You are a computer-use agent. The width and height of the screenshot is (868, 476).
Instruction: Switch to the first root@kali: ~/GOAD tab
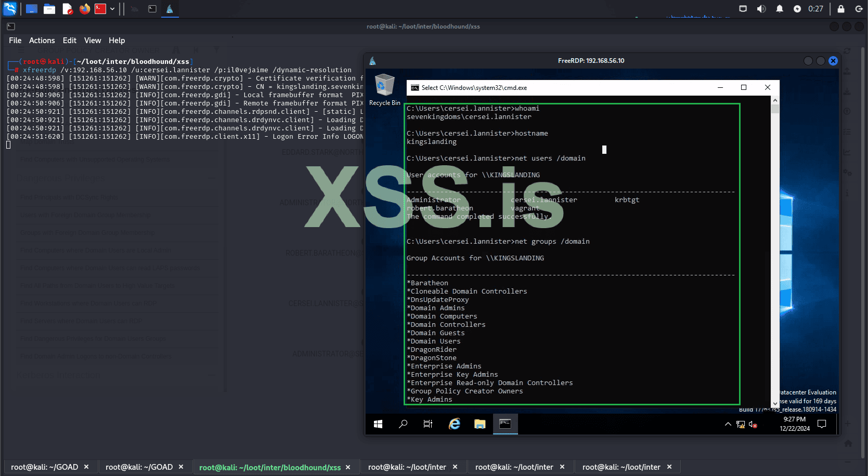pos(44,467)
